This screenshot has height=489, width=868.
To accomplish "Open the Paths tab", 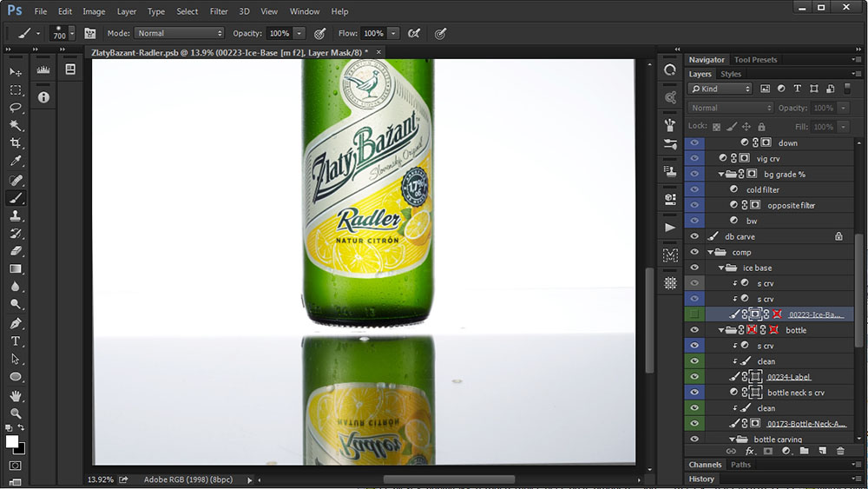I will tap(740, 465).
